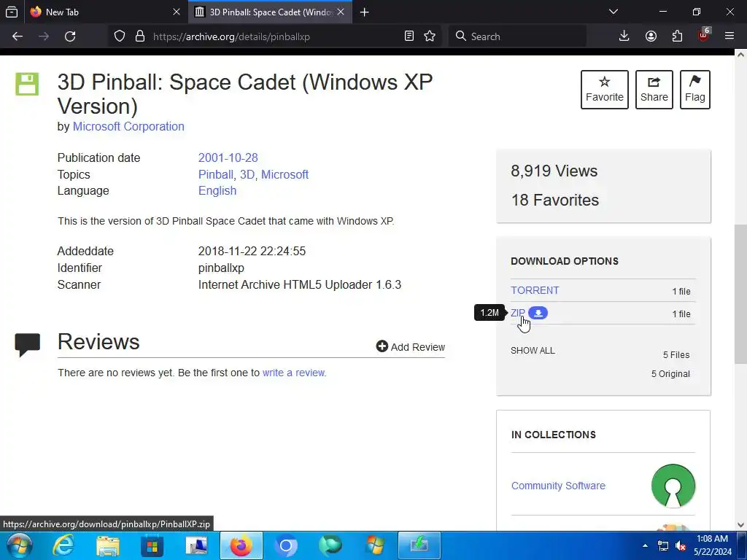Open the Windows Start orb

pos(19,545)
